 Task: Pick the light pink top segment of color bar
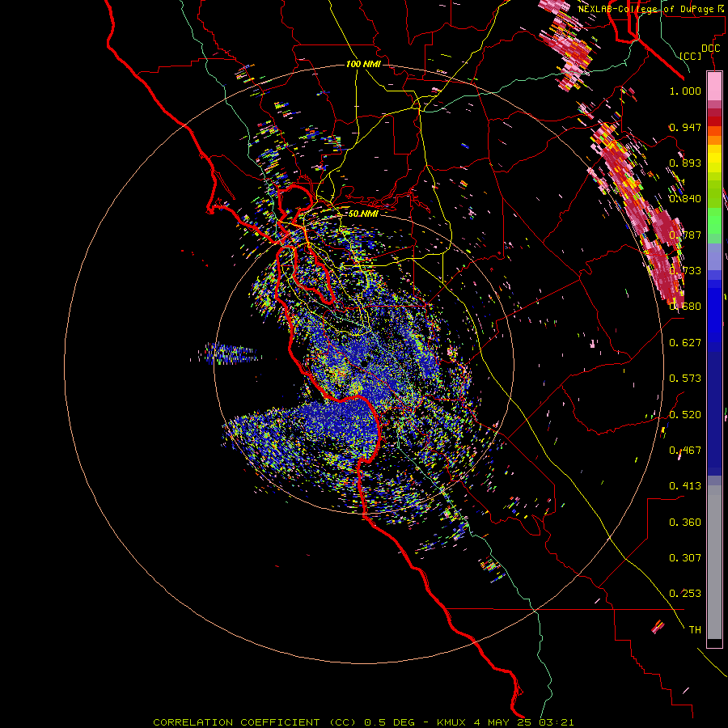pyautogui.click(x=714, y=86)
